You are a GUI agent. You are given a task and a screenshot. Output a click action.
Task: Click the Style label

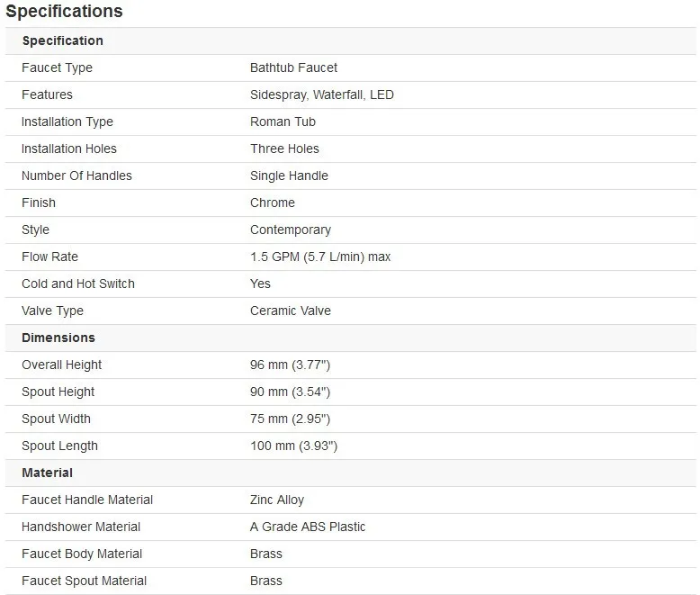pos(35,230)
